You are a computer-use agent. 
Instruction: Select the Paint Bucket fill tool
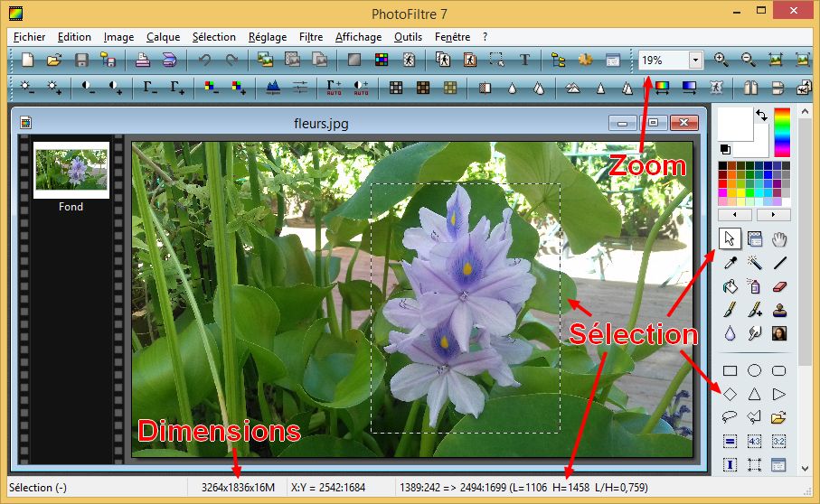(x=730, y=286)
